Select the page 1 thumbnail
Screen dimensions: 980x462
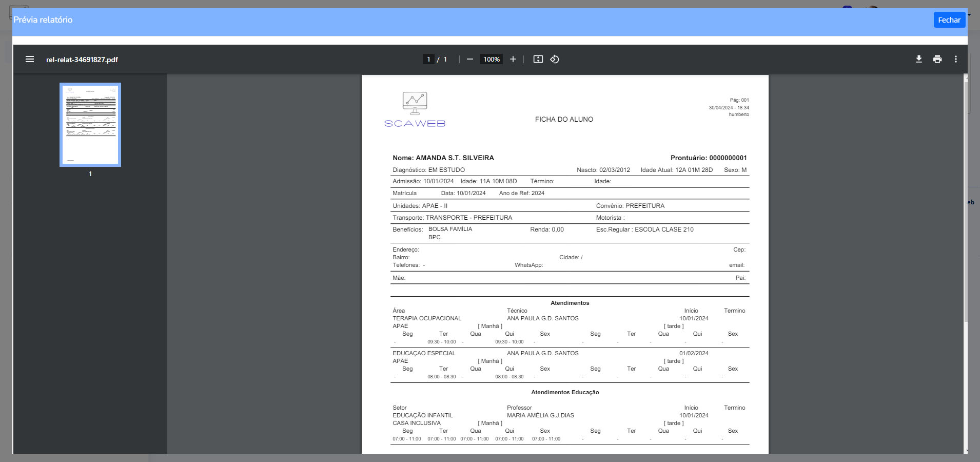pyautogui.click(x=90, y=125)
